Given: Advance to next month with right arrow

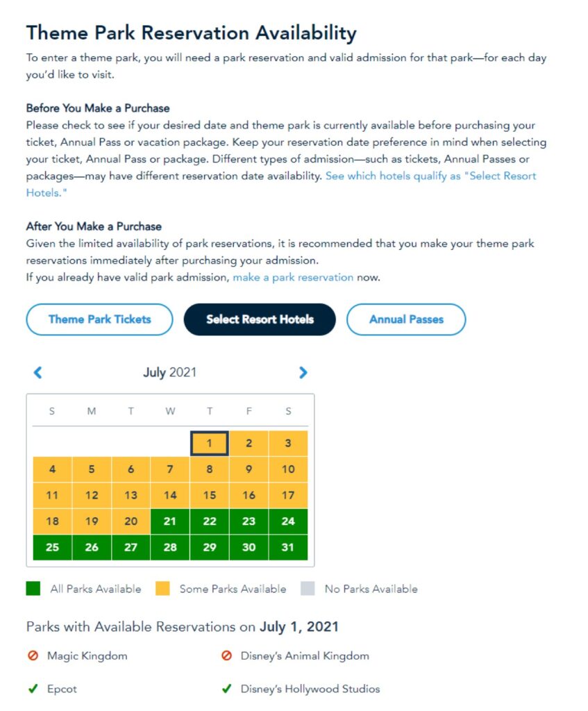Looking at the screenshot, I should (303, 373).
